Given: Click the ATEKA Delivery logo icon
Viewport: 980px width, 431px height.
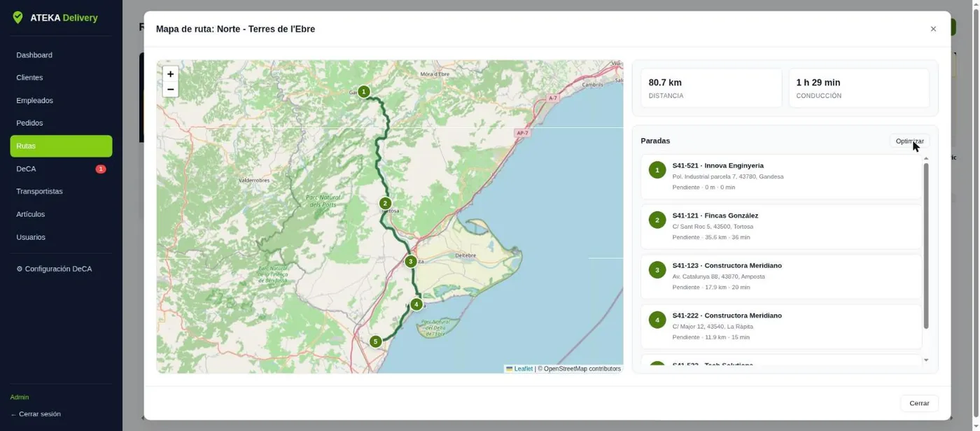Looking at the screenshot, I should point(17,17).
